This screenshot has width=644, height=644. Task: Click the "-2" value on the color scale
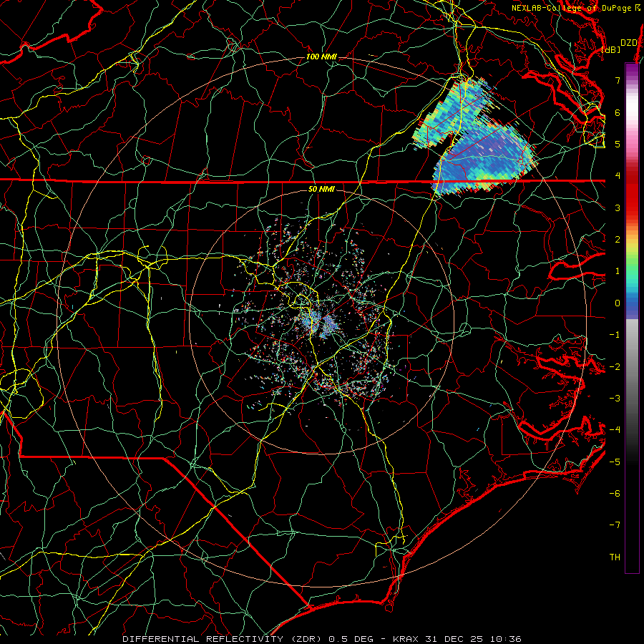(x=615, y=367)
